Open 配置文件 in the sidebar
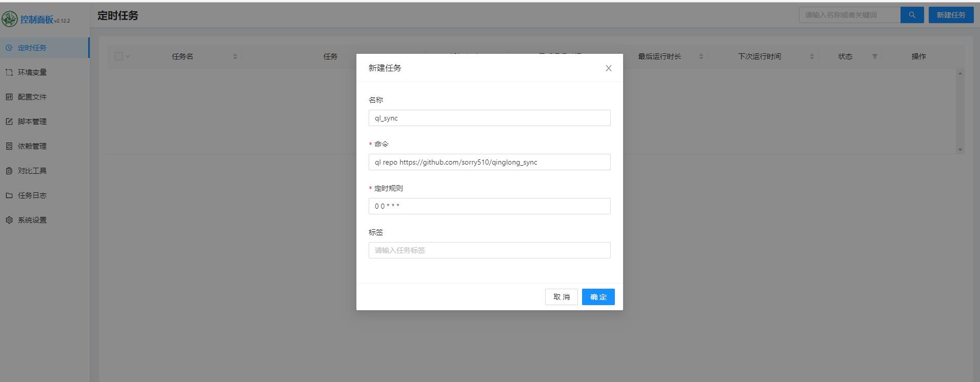 (45, 97)
